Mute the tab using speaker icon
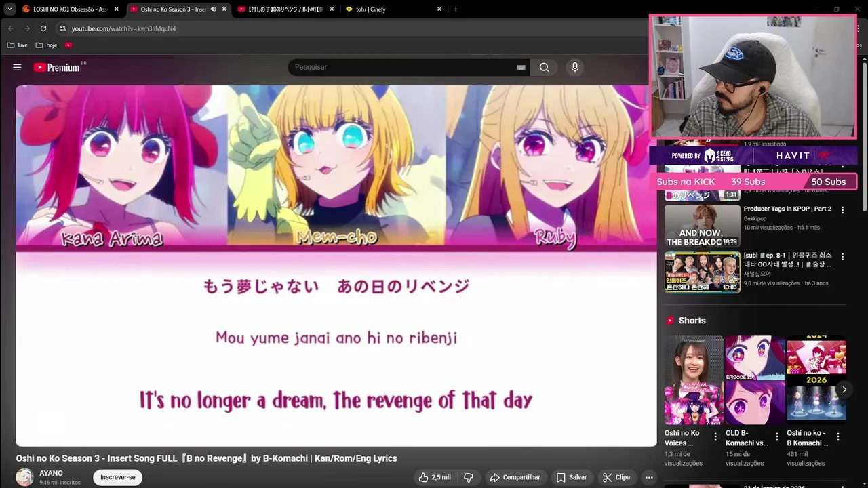 point(213,9)
